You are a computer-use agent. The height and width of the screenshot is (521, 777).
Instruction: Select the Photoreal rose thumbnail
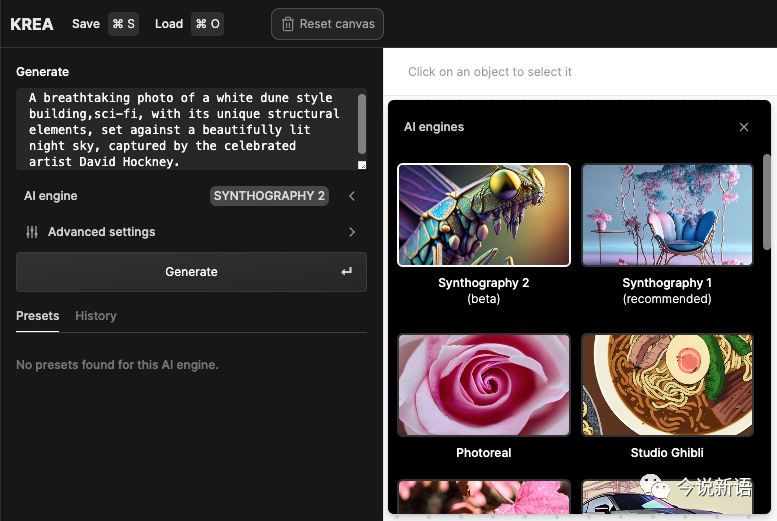coord(484,385)
